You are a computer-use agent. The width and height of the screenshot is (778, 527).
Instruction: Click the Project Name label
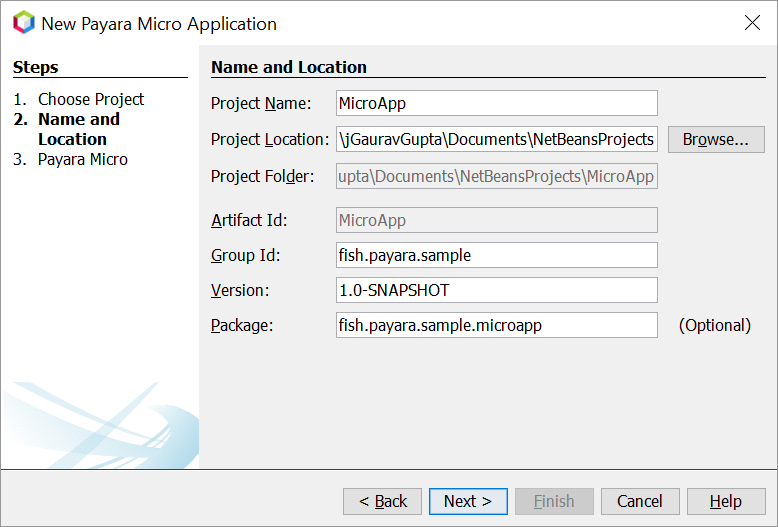tap(261, 103)
